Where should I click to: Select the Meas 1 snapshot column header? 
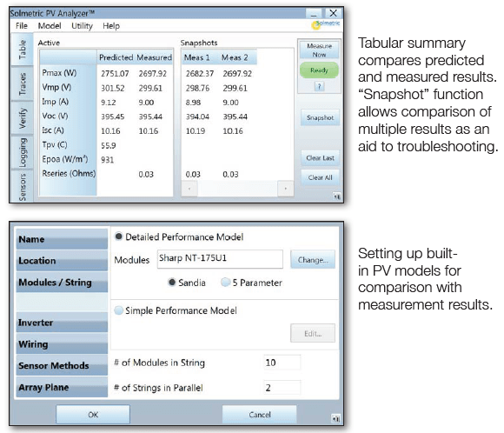point(196,57)
